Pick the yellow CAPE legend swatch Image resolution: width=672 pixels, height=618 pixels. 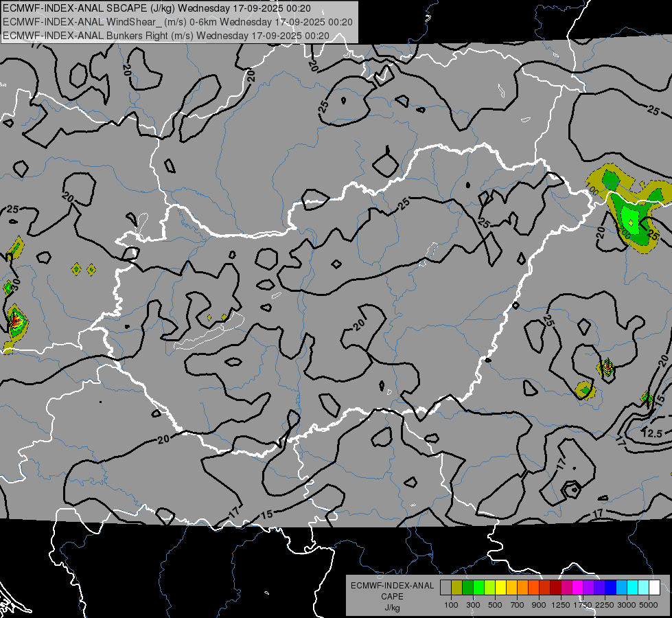pyautogui.click(x=500, y=587)
